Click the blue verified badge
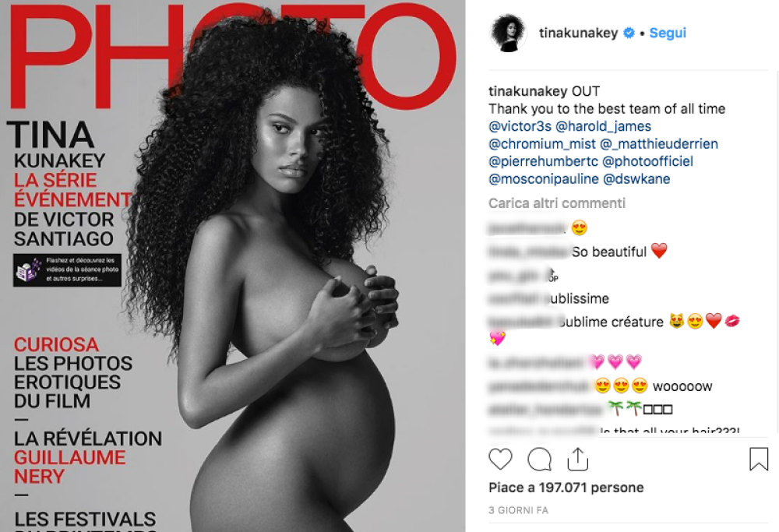The width and height of the screenshot is (779, 532). pyautogui.click(x=629, y=33)
